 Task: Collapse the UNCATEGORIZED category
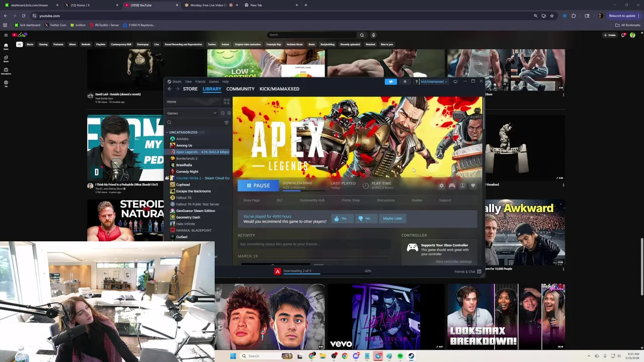(168, 132)
